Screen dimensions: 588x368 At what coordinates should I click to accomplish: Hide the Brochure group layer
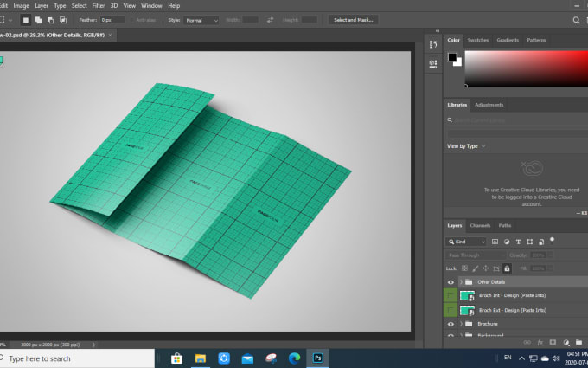(x=451, y=324)
